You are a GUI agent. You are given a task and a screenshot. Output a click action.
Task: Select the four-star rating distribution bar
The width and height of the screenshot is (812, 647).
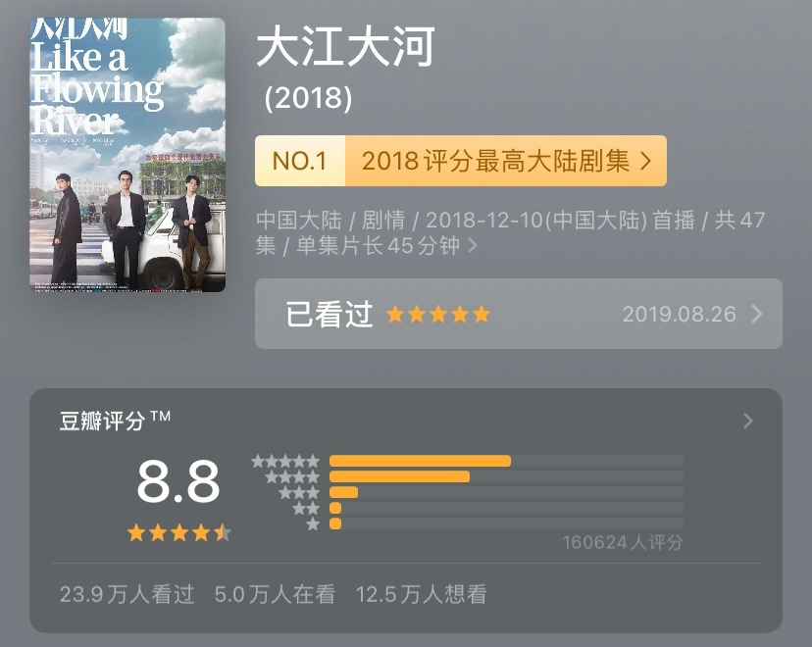[x=507, y=476]
